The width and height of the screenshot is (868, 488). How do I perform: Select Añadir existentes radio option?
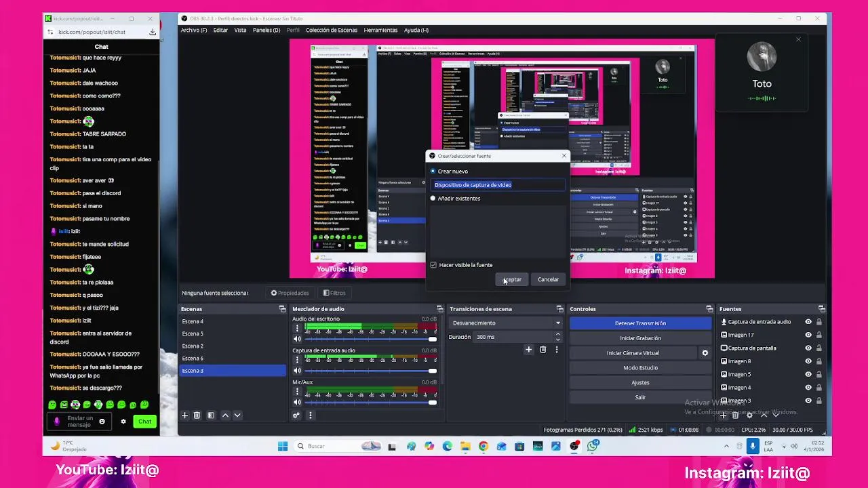(x=433, y=199)
